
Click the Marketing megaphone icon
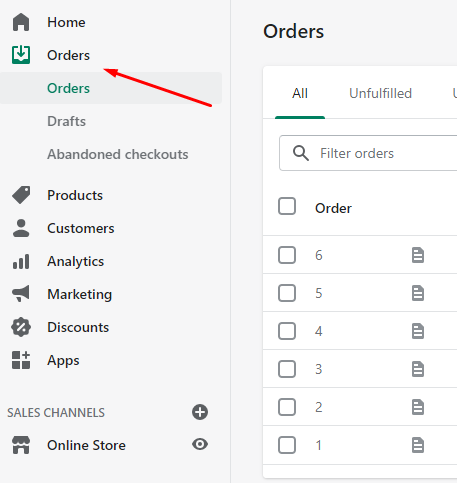(21, 294)
